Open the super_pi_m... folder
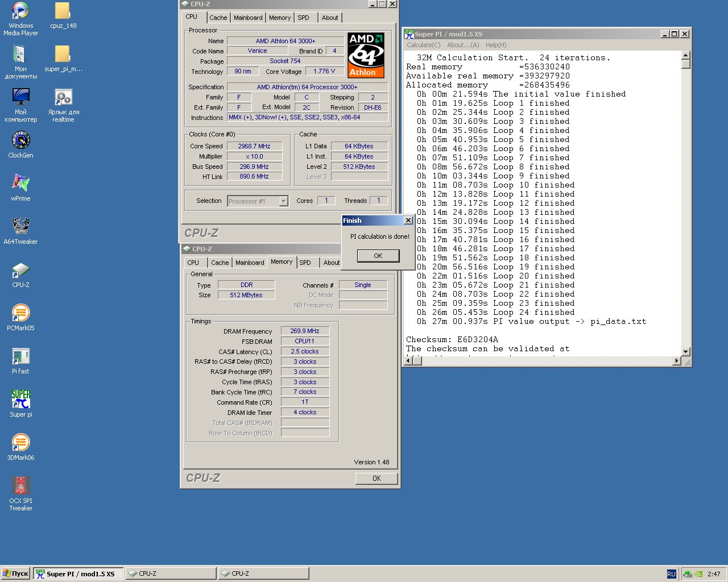 [x=63, y=59]
